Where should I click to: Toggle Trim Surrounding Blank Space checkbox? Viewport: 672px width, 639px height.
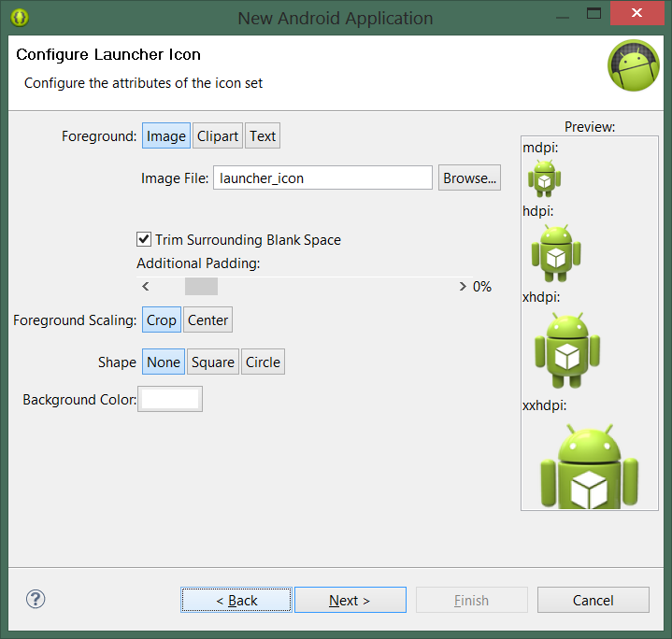coord(144,239)
